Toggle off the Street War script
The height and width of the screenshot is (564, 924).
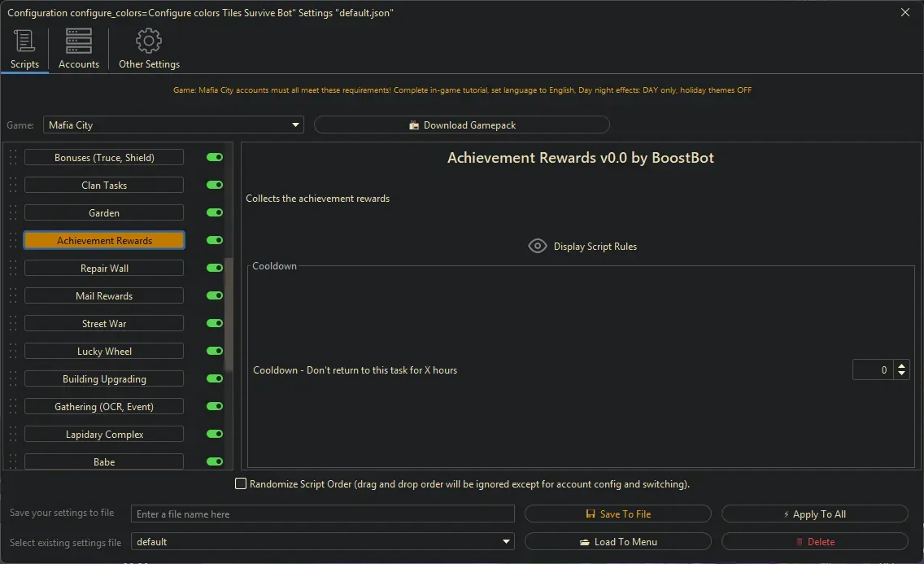[214, 323]
